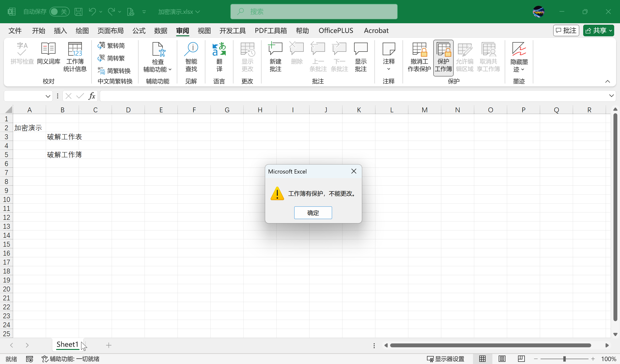The height and width of the screenshot is (364, 620).
Task: Switch to the Formulas (公式) tab
Action: click(139, 30)
